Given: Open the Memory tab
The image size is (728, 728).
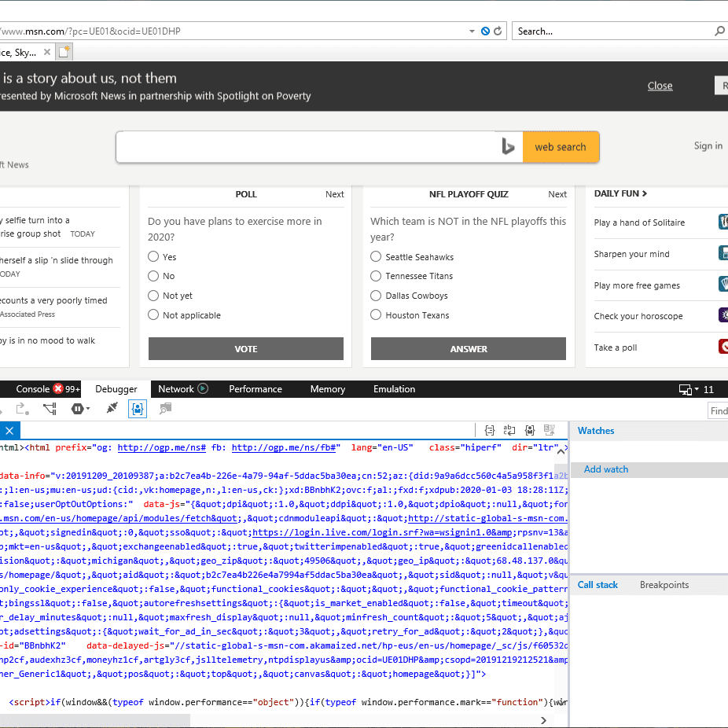Looking at the screenshot, I should [x=328, y=389].
